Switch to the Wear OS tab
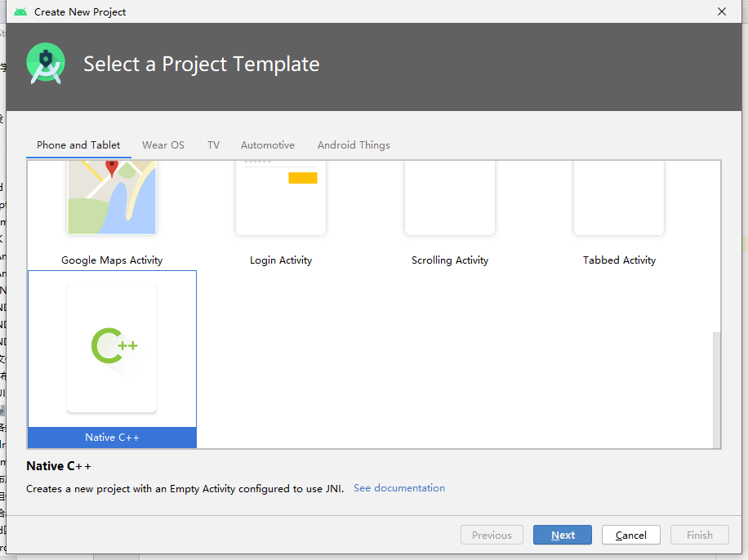748x560 pixels. coord(163,145)
